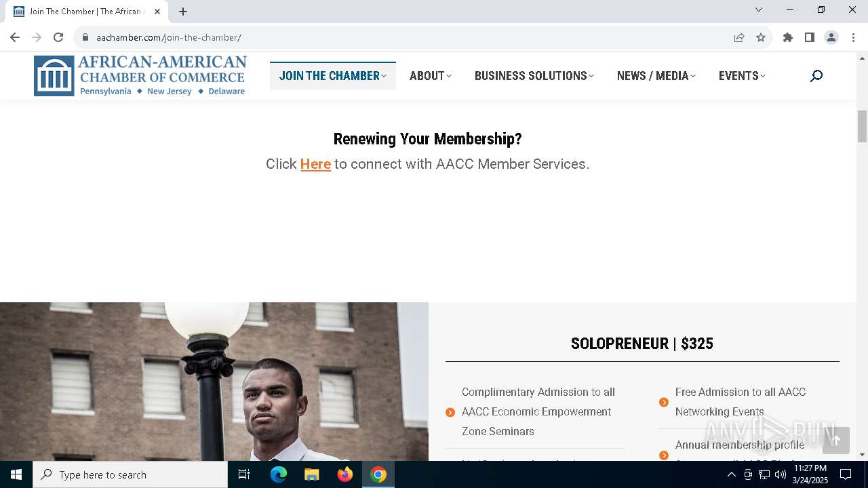Click the address bar URL field
The image size is (868, 488).
[x=407, y=37]
